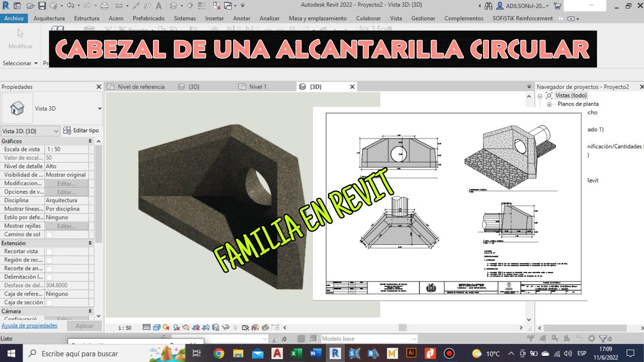Screen dimensions: 644x362
Task: Save project with the floppy disk icon
Action: coord(42,6)
